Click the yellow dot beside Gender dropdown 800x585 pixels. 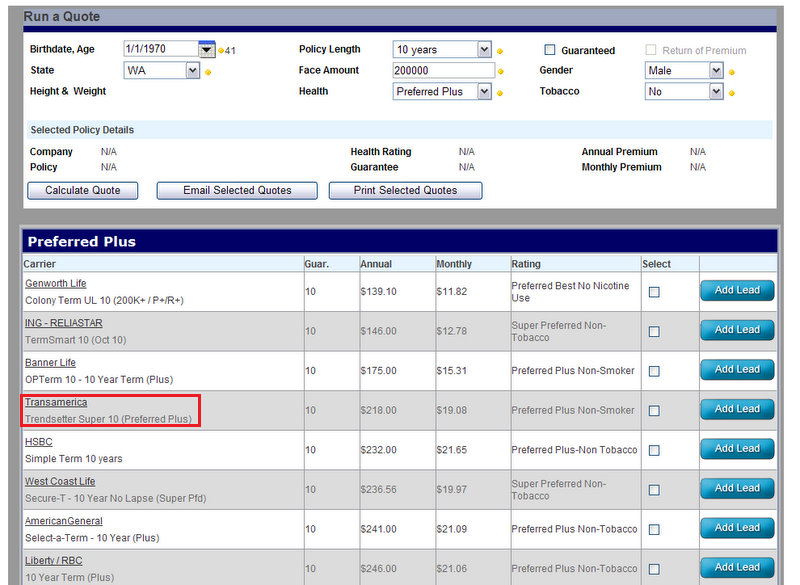tap(732, 72)
